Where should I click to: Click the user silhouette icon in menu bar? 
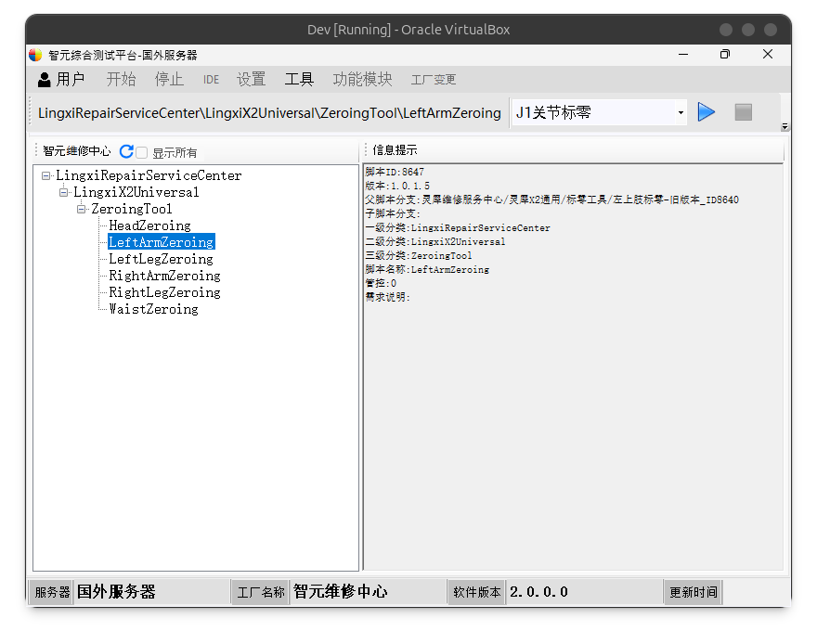coord(45,80)
